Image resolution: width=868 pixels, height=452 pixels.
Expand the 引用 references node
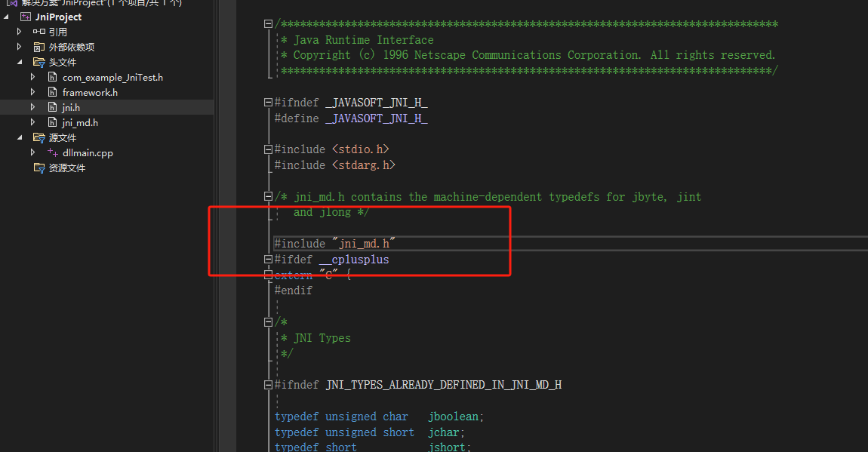[18, 32]
